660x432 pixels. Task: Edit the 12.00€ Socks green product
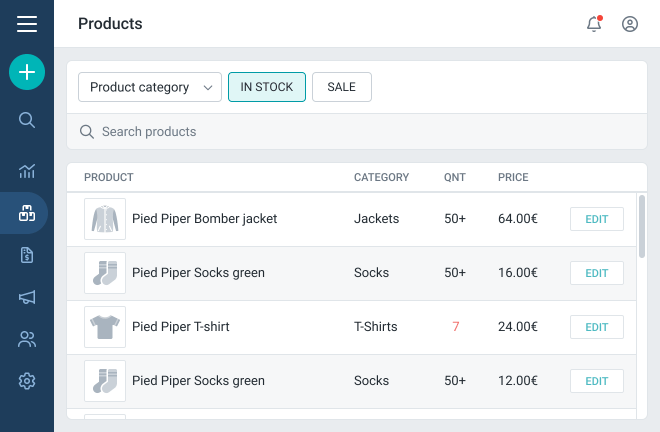(597, 381)
